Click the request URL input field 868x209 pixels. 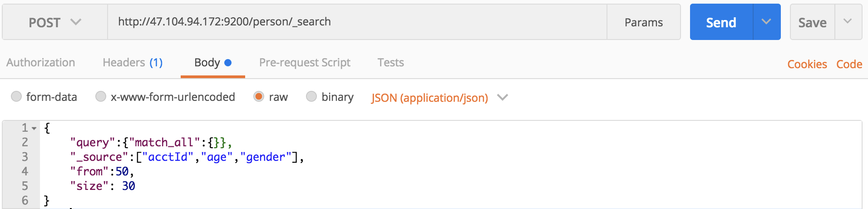click(x=357, y=22)
